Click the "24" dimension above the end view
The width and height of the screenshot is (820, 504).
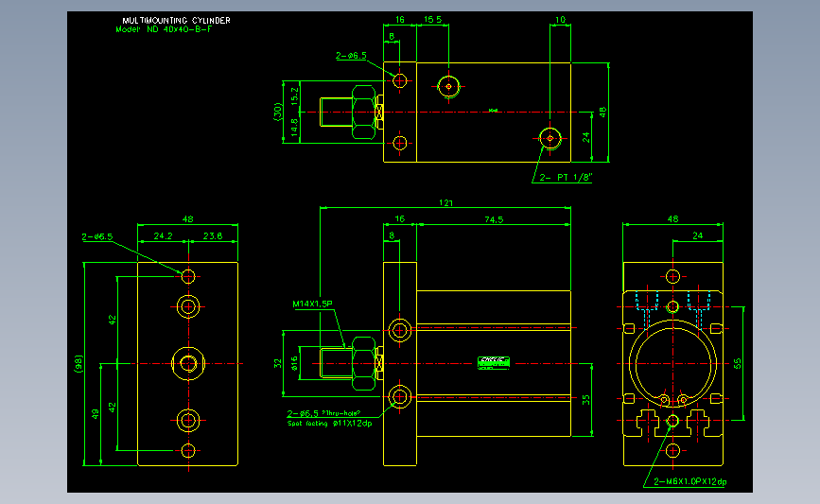[698, 235]
